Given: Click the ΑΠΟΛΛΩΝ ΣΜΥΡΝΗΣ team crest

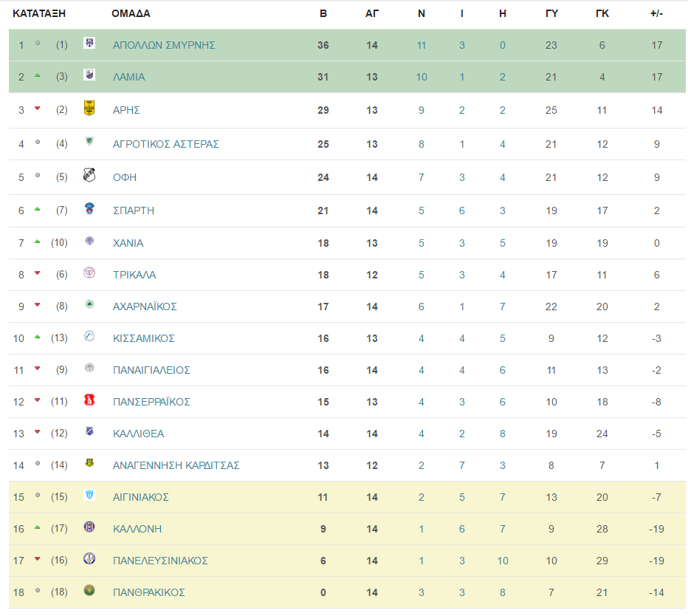Looking at the screenshot, I should click(89, 43).
